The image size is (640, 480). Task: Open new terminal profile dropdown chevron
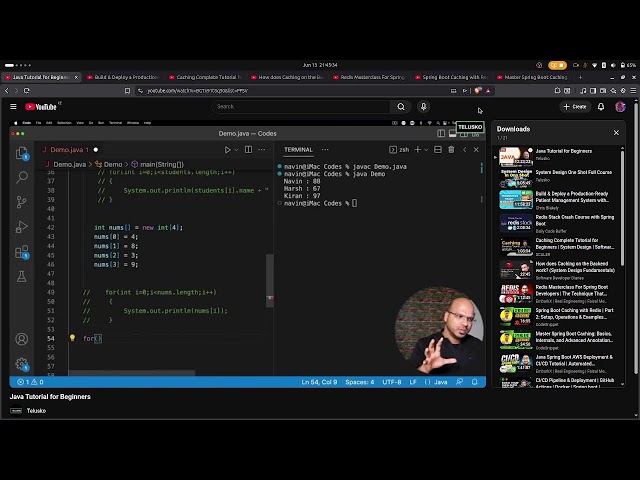point(426,150)
